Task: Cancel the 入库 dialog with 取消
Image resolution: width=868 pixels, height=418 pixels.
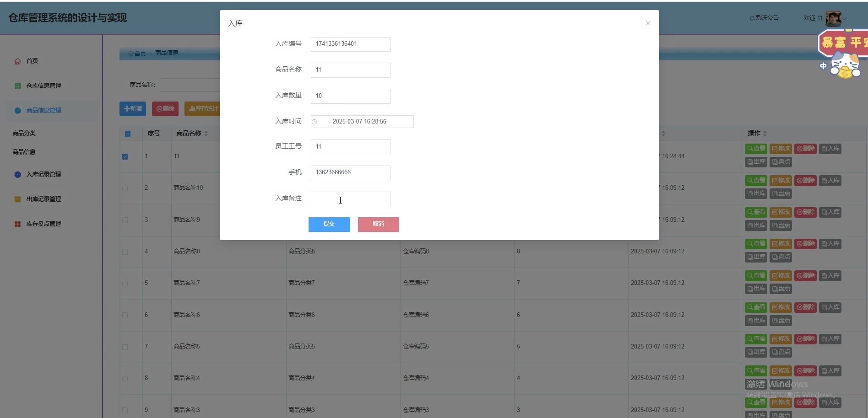Action: 379,224
